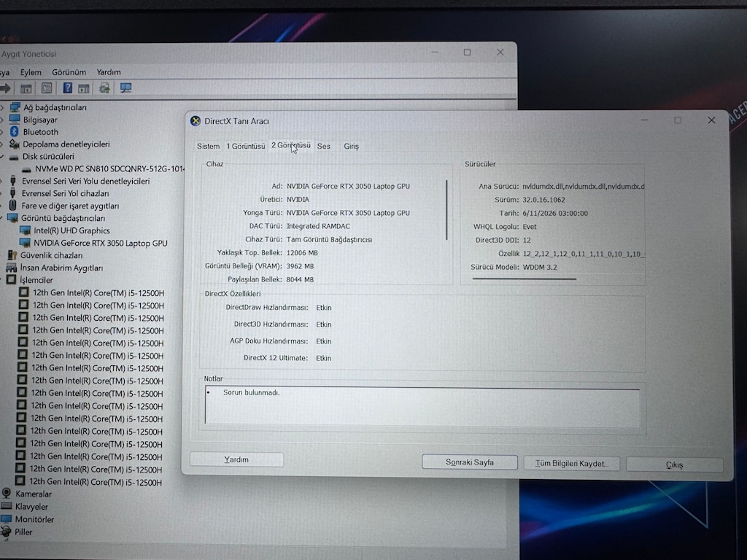Click the Cihaz panel vertical scrollbar
Image resolution: width=747 pixels, height=560 pixels.
click(446, 210)
